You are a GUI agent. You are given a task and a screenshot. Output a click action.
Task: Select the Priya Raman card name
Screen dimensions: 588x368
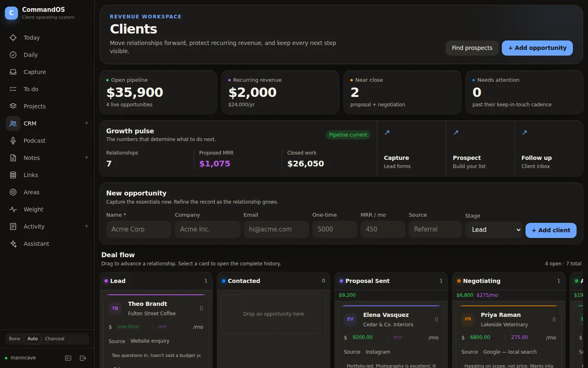501,315
